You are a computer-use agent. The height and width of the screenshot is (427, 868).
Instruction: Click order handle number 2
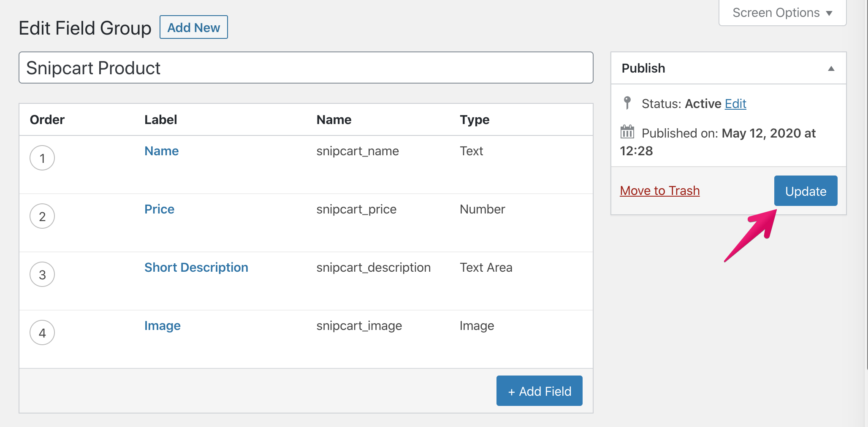(42, 216)
